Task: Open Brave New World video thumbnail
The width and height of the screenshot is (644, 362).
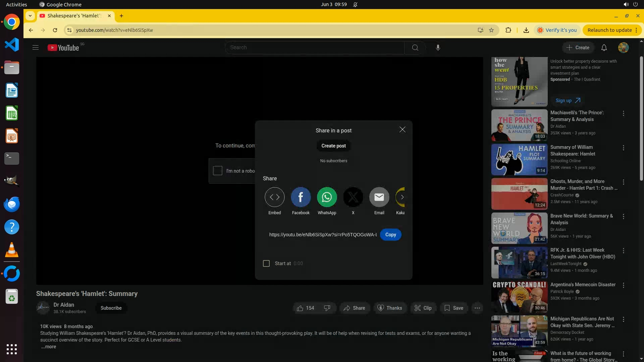Action: (519, 228)
